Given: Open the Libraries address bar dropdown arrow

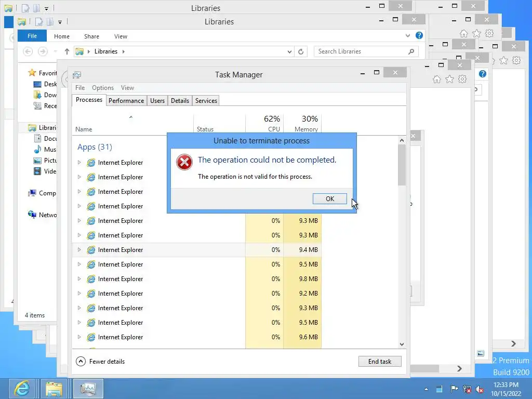Looking at the screenshot, I should coord(289,51).
